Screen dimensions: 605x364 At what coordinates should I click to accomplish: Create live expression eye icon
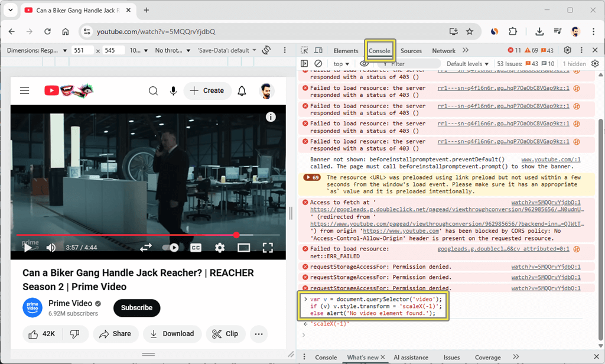click(364, 64)
